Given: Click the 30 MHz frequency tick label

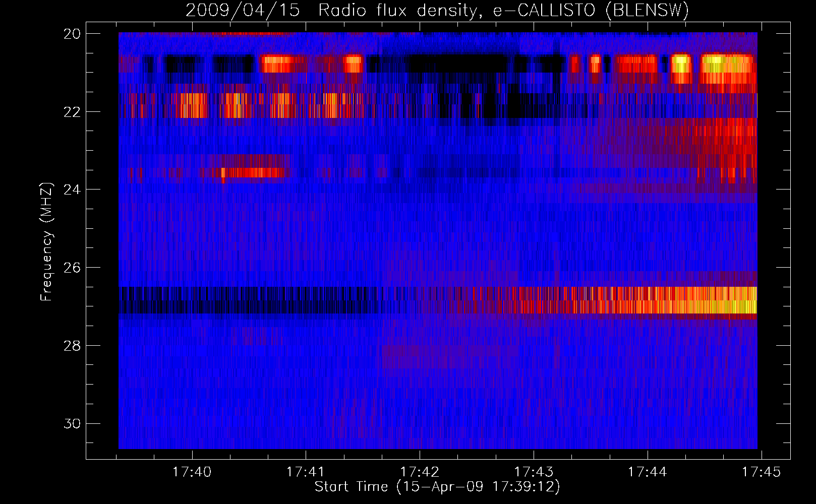Looking at the screenshot, I should point(72,423).
